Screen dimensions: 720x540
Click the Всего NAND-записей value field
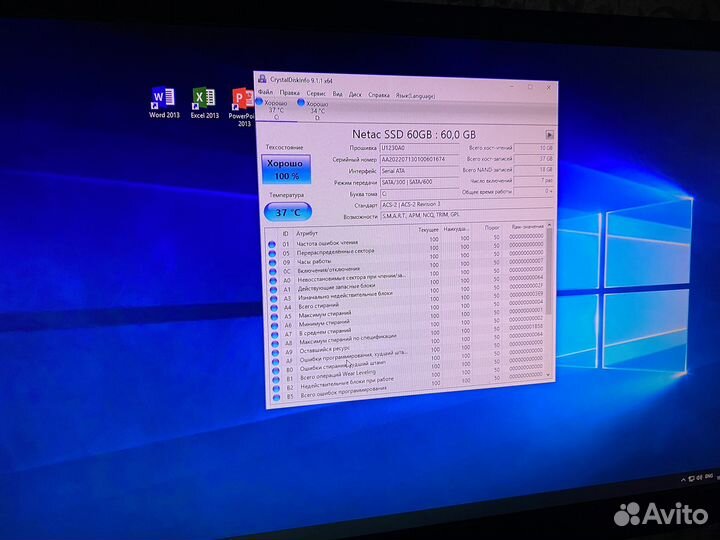(x=534, y=169)
